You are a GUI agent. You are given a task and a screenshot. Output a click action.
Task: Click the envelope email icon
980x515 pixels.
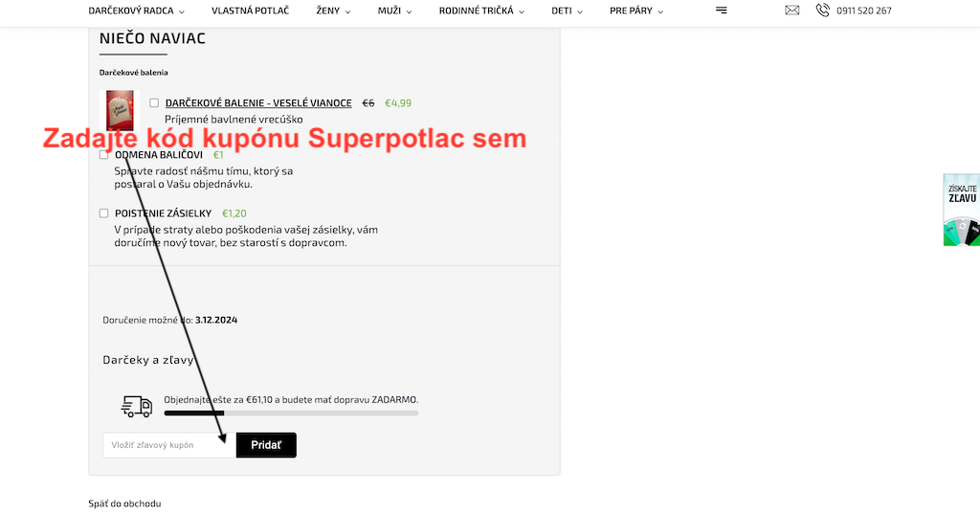791,10
